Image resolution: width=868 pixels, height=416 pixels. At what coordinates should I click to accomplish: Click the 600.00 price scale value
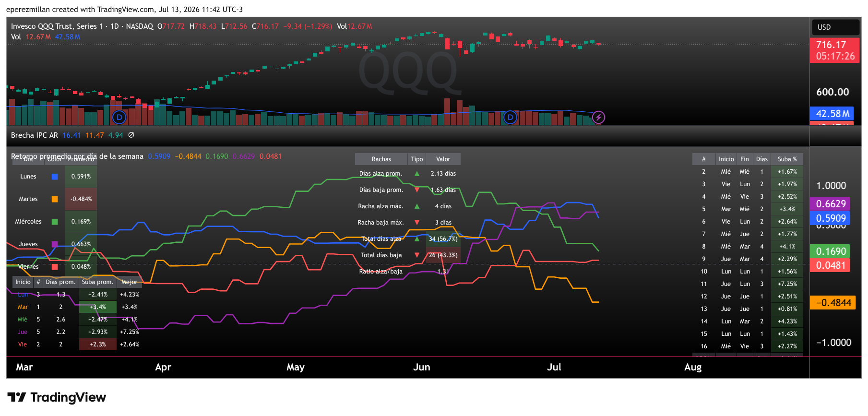(832, 92)
